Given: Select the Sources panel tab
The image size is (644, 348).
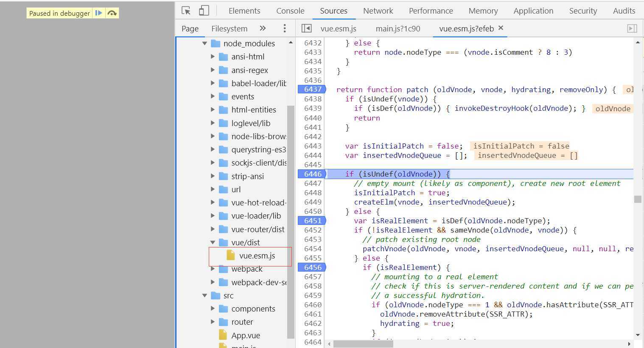Looking at the screenshot, I should (x=333, y=11).
